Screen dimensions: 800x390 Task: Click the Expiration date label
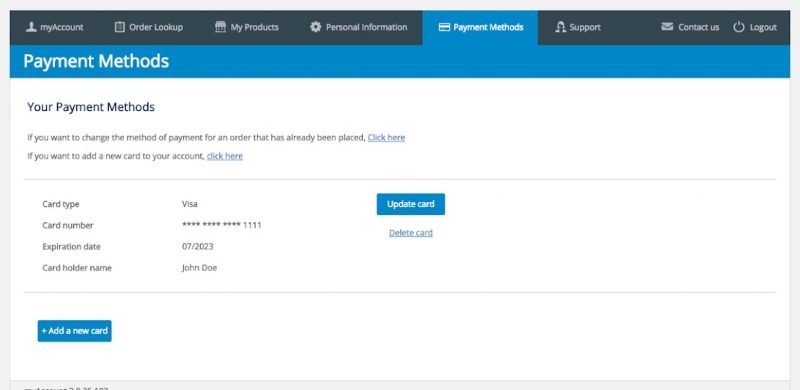click(x=71, y=247)
